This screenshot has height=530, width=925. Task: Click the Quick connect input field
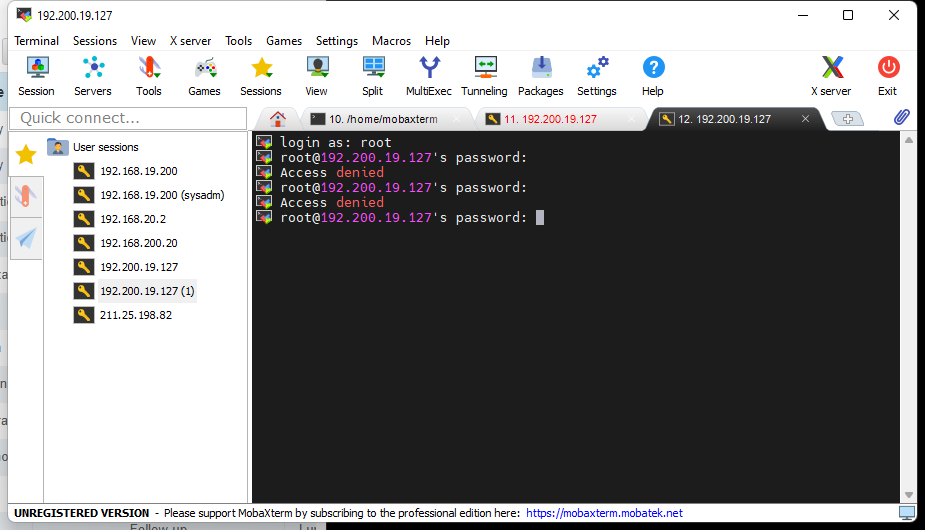[x=128, y=118]
